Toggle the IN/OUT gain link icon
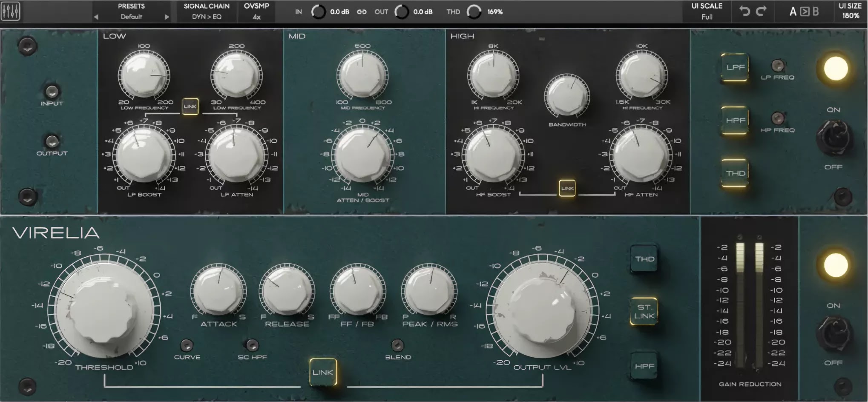 362,12
